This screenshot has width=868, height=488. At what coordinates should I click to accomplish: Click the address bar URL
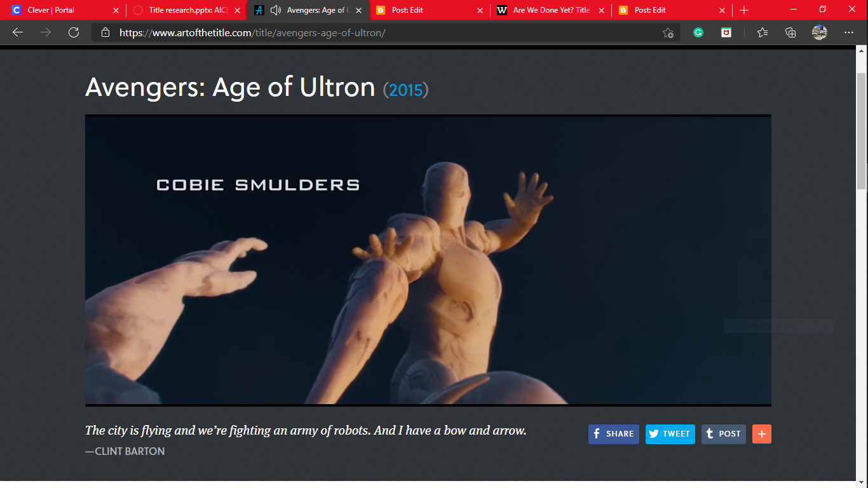(x=252, y=32)
